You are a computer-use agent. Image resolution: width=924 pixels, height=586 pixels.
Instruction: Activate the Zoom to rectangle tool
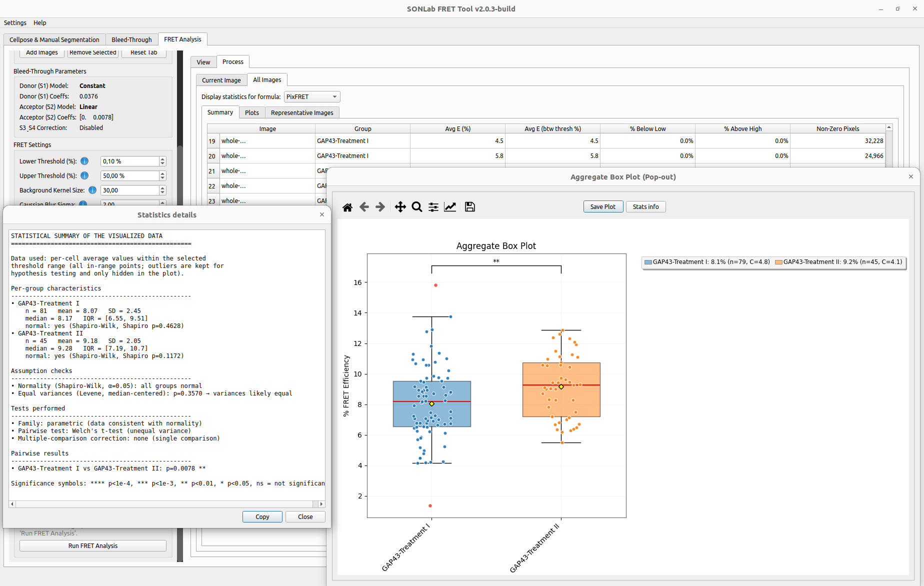[x=417, y=207]
